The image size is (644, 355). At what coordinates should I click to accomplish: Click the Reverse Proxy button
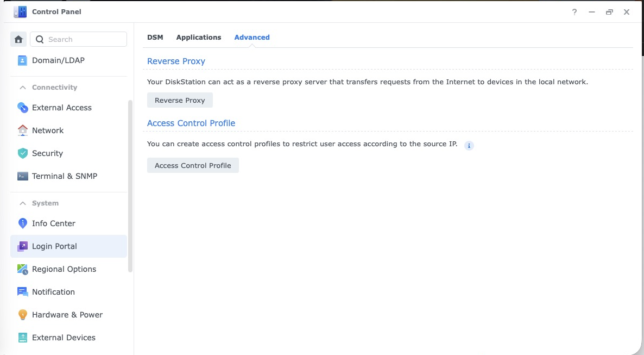[180, 100]
